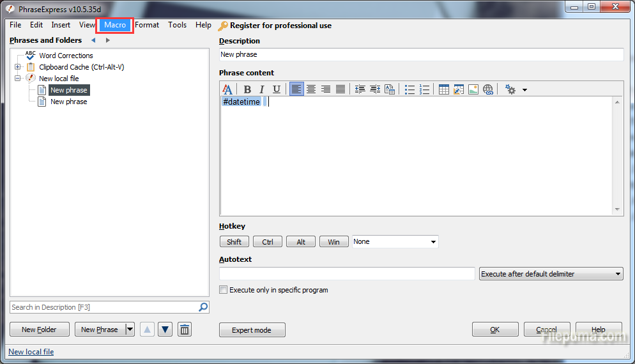The image size is (635, 364).
Task: Center align the phrase text
Action: tap(311, 89)
